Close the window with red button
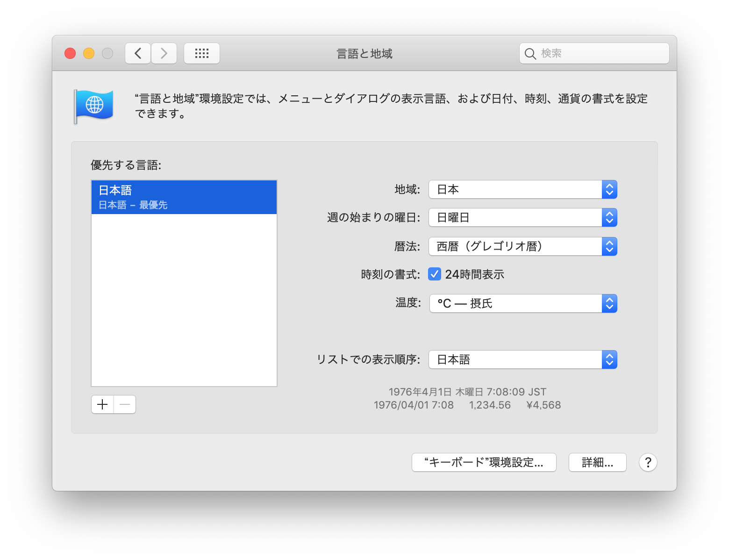 point(70,53)
